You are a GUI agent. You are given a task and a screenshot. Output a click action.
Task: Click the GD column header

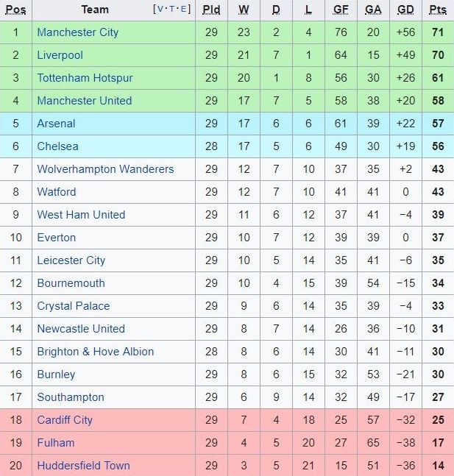click(x=405, y=10)
